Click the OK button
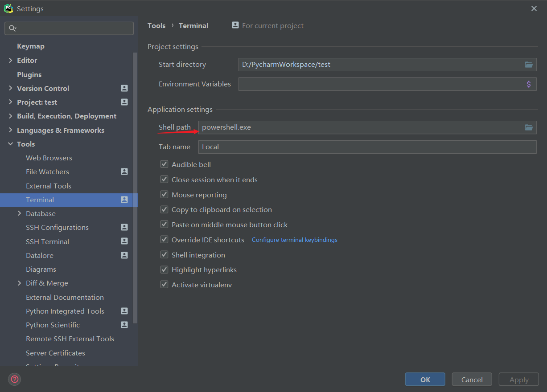This screenshot has width=547, height=392. click(425, 380)
